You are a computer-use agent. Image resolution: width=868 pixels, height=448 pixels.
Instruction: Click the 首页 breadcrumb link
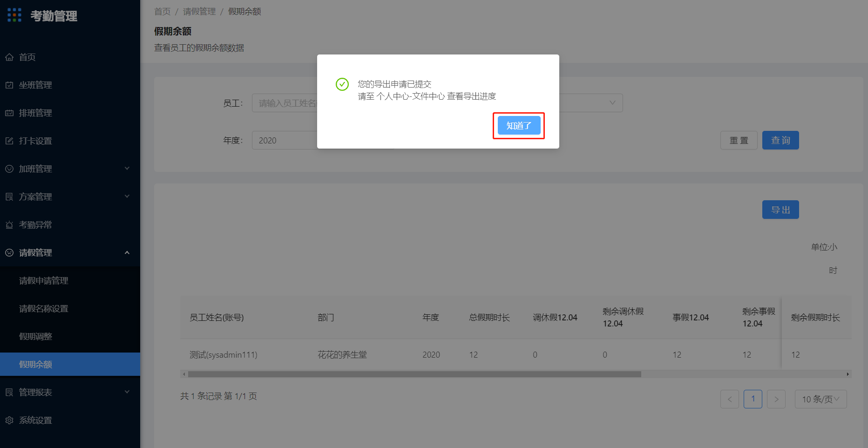[x=163, y=12]
